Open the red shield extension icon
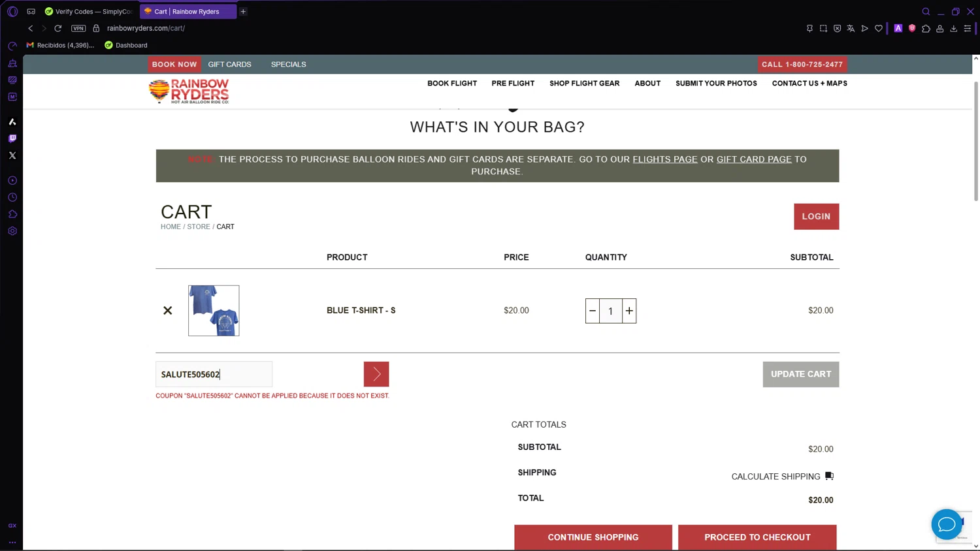Viewport: 980px width, 551px height. tap(912, 29)
